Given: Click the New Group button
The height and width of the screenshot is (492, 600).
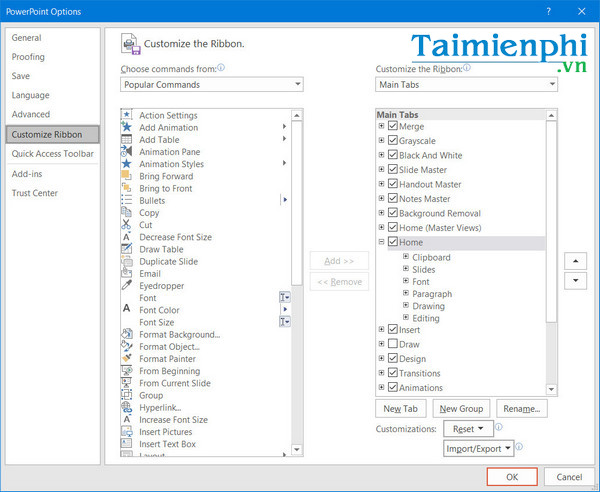Looking at the screenshot, I should click(x=461, y=409).
